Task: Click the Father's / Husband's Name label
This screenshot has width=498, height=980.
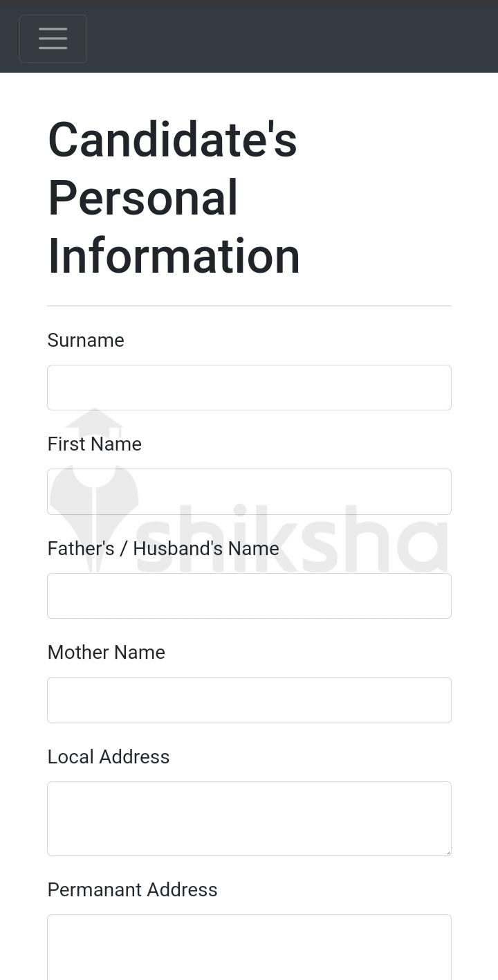Action: click(x=163, y=548)
